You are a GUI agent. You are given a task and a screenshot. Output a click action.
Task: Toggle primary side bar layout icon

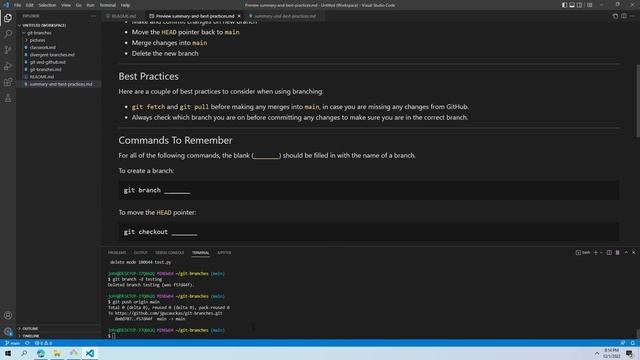564,5
